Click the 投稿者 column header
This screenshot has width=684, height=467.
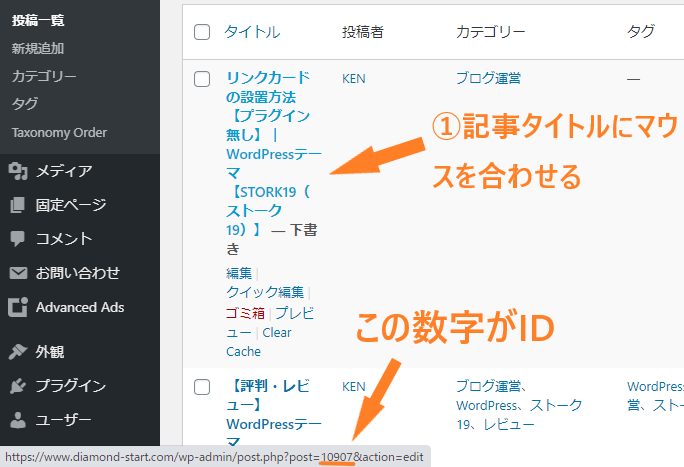point(363,32)
